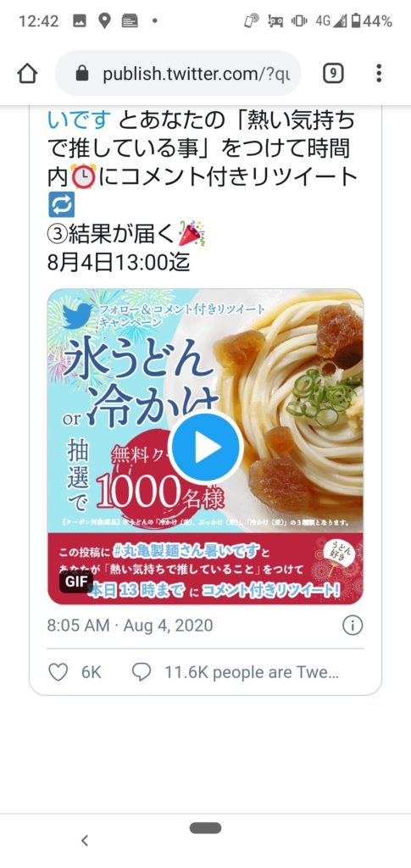Open Chrome three-dot overflow menu

379,73
